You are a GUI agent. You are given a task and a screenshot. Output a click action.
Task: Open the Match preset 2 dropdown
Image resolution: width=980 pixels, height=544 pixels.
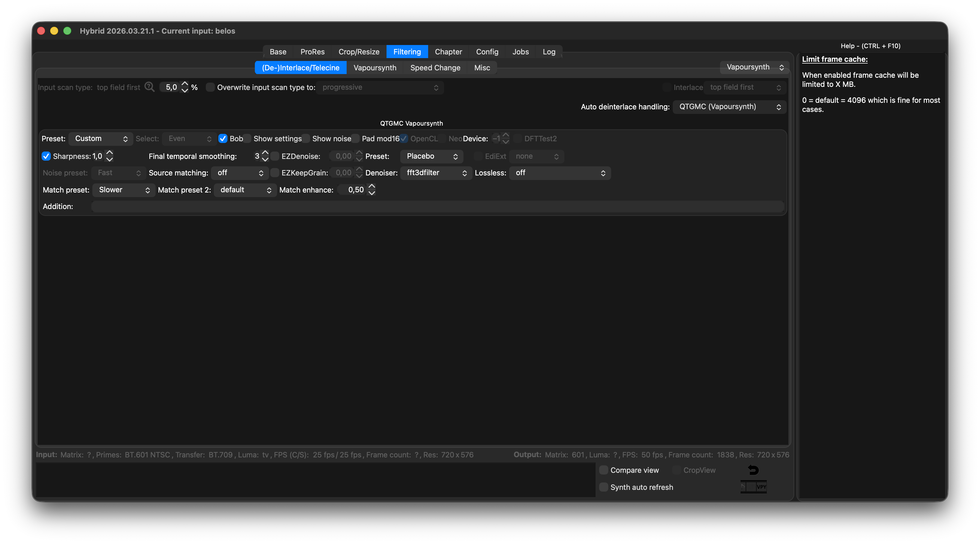coord(245,190)
